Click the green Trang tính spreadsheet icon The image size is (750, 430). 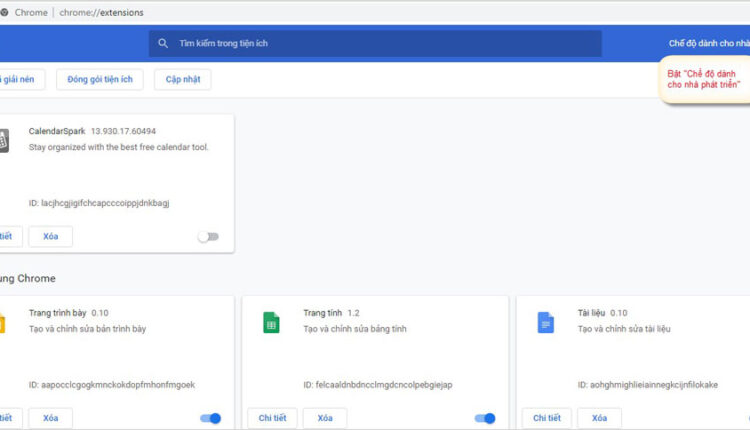(270, 323)
